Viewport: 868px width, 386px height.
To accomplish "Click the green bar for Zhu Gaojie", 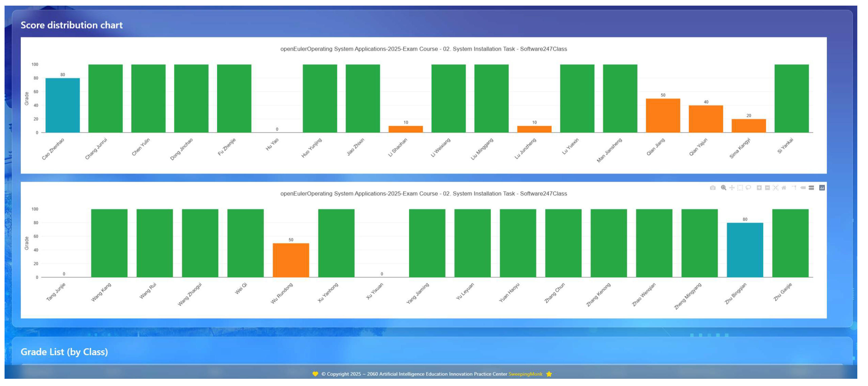I will coord(790,243).
